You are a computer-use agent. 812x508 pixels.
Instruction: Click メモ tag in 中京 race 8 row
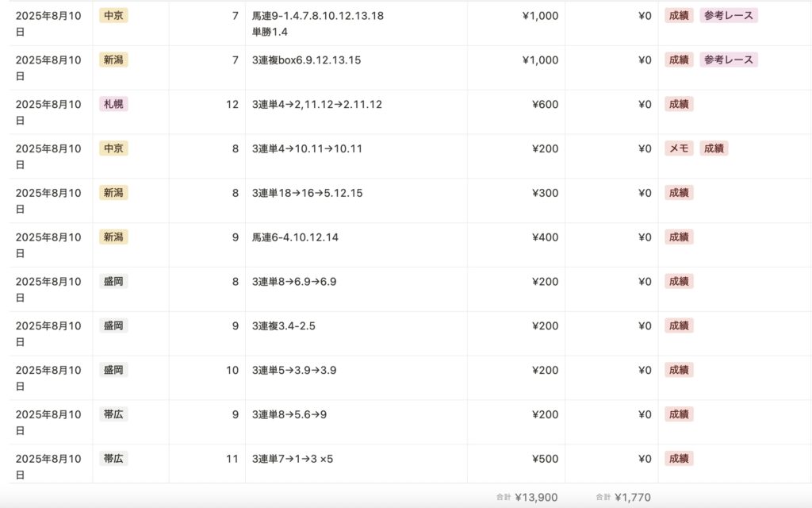tap(679, 148)
